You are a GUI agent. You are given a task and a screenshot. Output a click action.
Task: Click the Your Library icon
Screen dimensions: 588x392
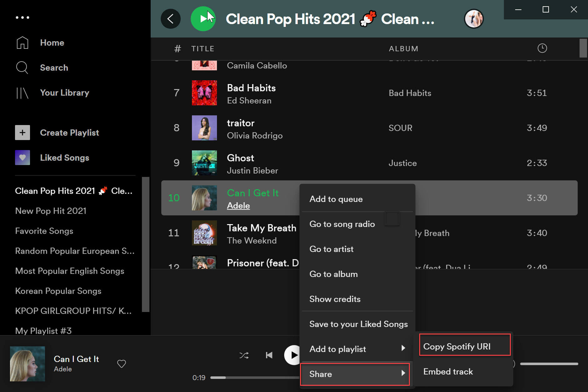coord(23,93)
